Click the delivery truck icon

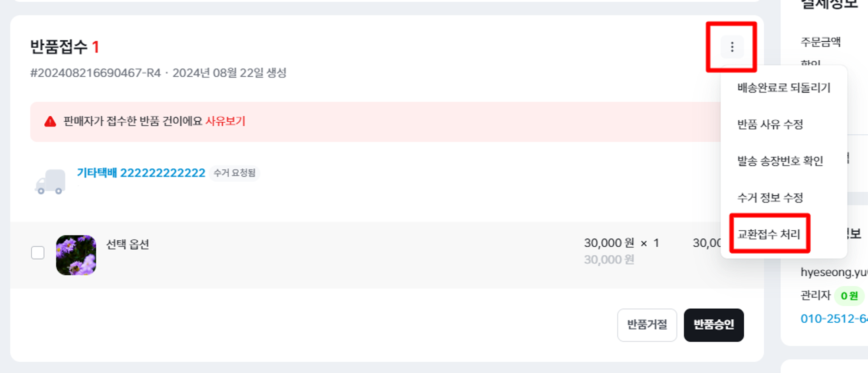pyautogui.click(x=50, y=182)
